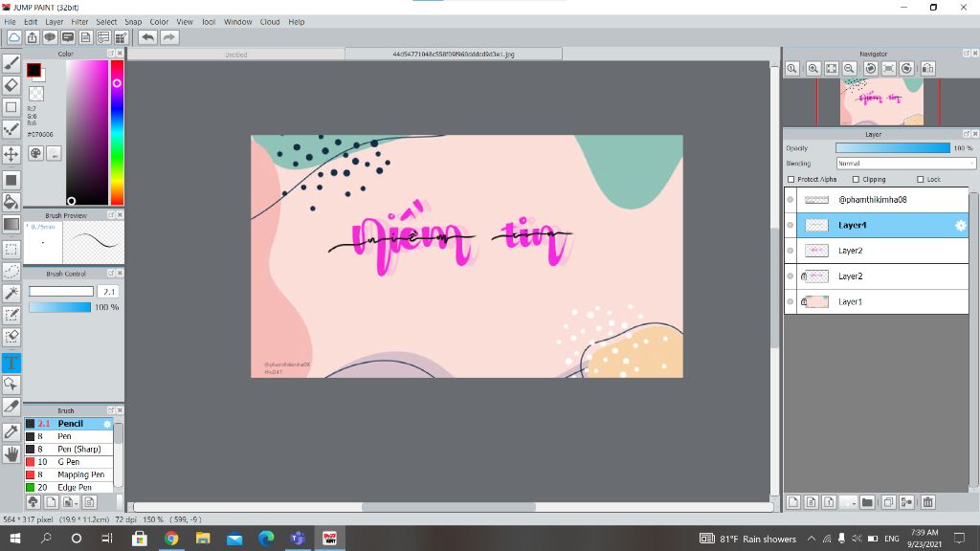Screen dimensions: 980x551
Task: Click the rotate right icon in the Navigator
Action: coord(907,68)
